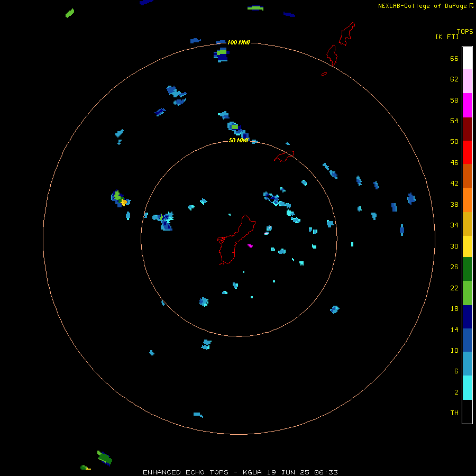The height and width of the screenshot is (476, 476).
Task: Select the magenta legend swatch
Action: pyautogui.click(x=467, y=105)
